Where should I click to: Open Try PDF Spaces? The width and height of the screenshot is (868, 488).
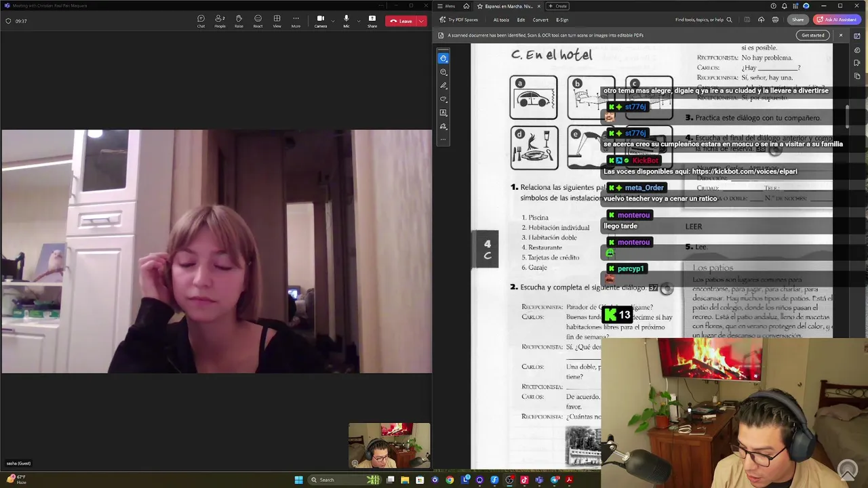459,20
